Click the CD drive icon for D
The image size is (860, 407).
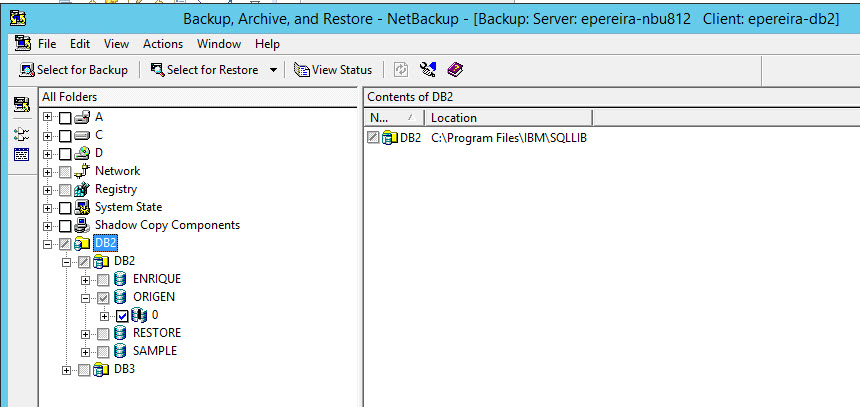point(82,153)
